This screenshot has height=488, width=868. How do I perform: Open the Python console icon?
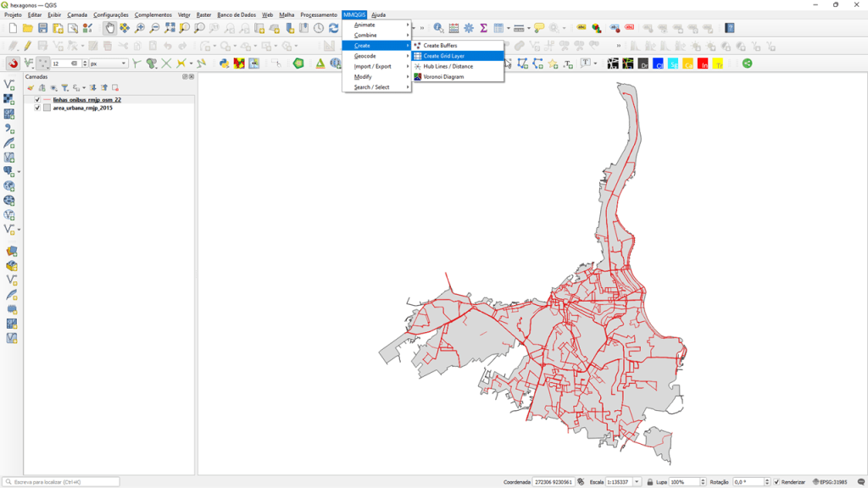(224, 64)
